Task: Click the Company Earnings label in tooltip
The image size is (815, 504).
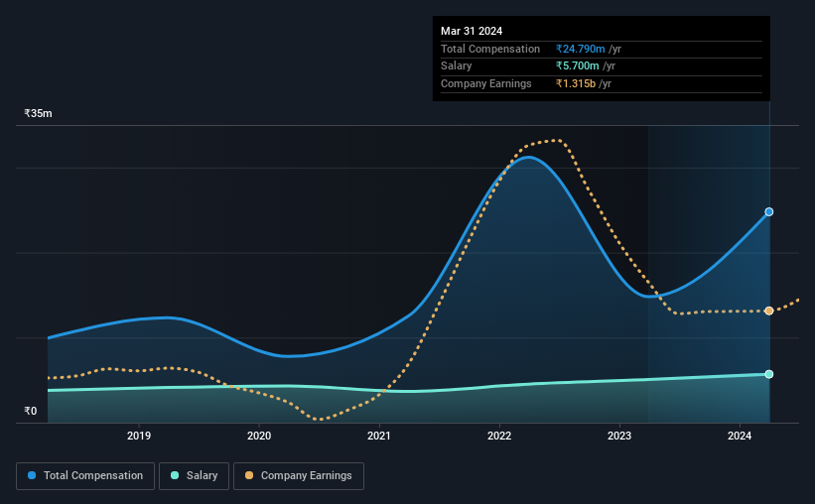Action: [486, 83]
